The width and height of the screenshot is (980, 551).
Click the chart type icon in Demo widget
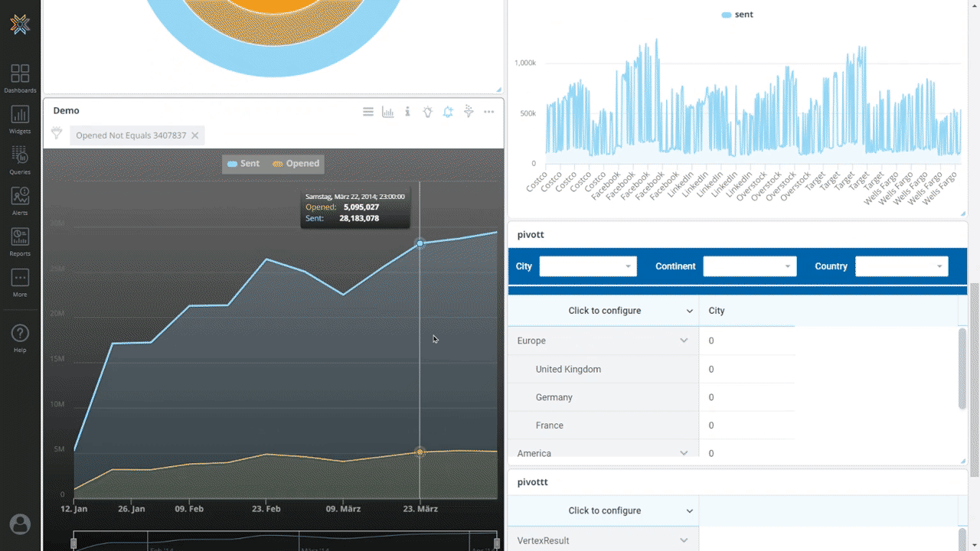(388, 112)
